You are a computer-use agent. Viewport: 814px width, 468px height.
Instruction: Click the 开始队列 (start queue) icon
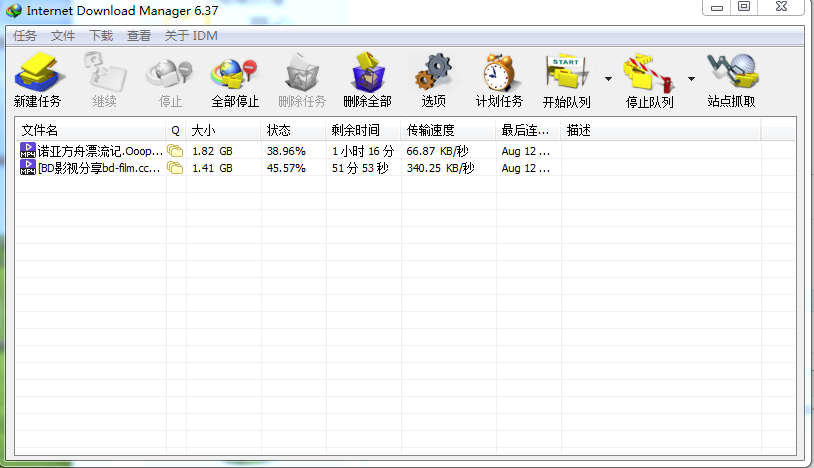[x=566, y=73]
